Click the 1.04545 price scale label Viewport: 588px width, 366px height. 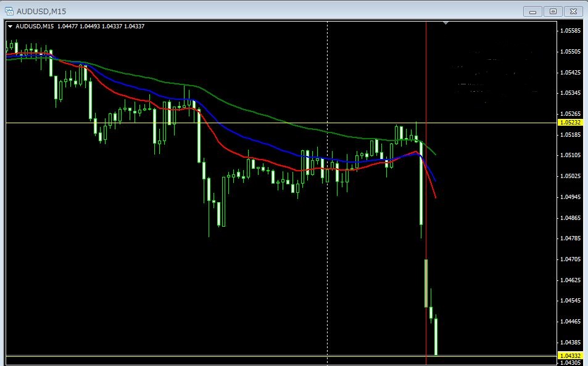click(570, 301)
